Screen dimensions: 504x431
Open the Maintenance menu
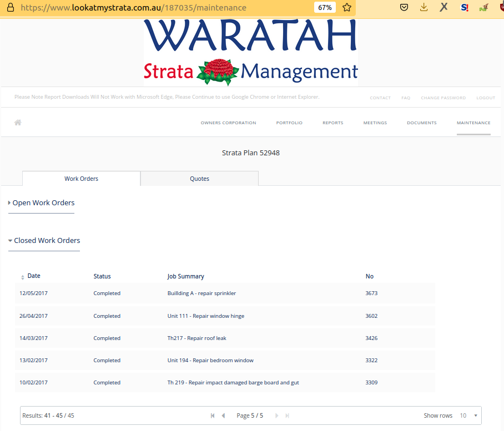click(x=473, y=123)
